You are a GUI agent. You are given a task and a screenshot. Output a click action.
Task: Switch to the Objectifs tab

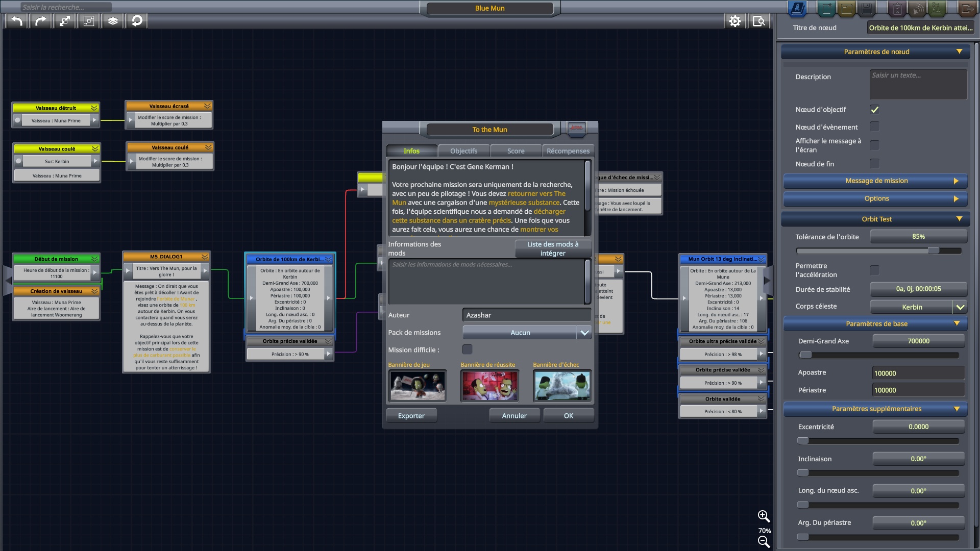(463, 151)
